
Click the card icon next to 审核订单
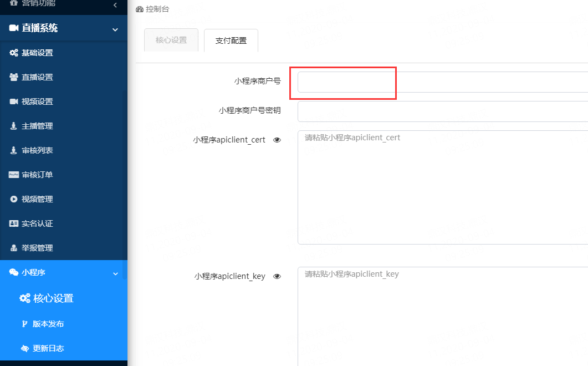point(14,175)
